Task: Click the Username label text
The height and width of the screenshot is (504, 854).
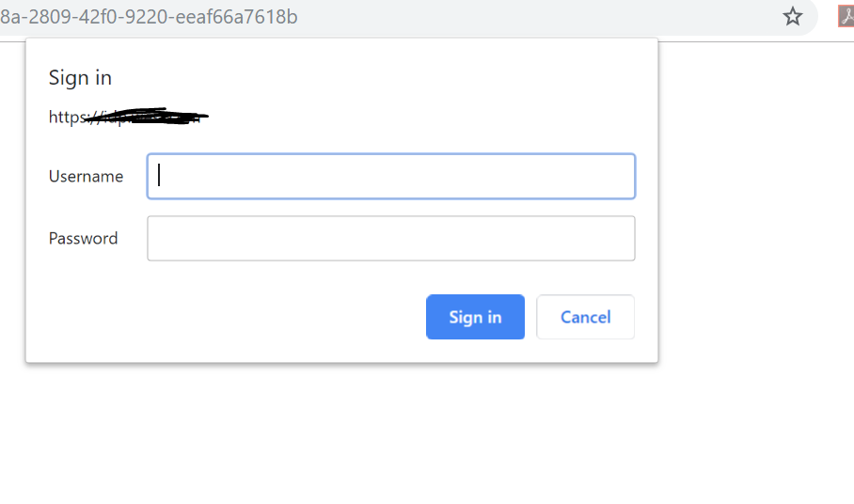Action: 86,177
